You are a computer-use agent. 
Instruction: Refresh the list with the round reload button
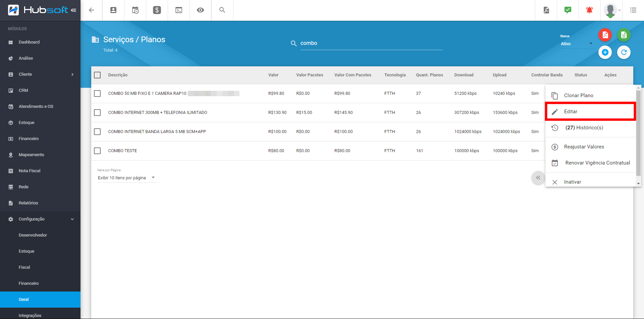[624, 52]
